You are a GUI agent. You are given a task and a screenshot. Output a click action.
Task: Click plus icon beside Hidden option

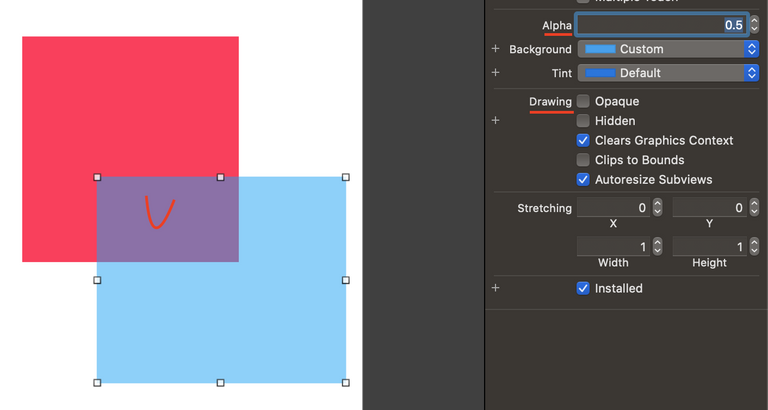(x=495, y=121)
